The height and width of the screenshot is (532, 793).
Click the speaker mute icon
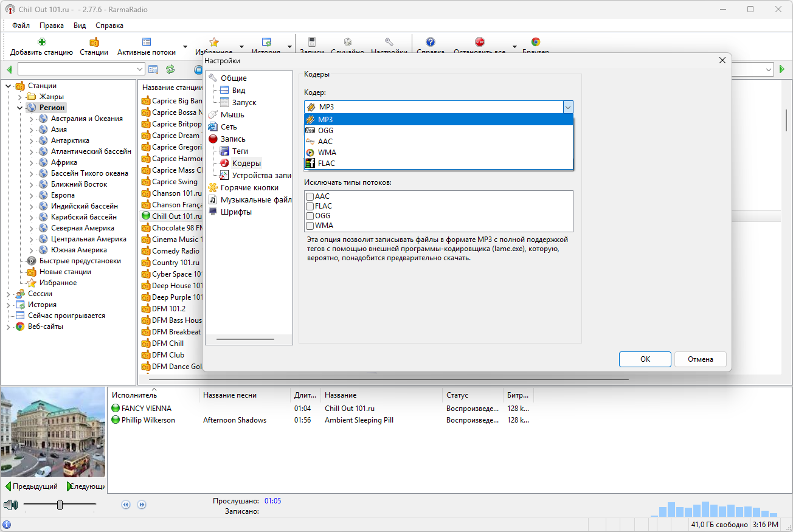pos(11,505)
